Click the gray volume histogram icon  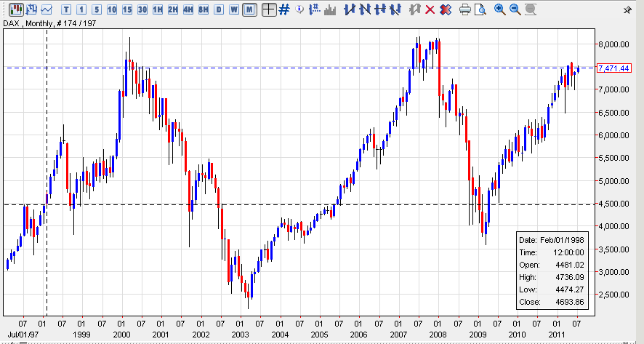[x=330, y=9]
